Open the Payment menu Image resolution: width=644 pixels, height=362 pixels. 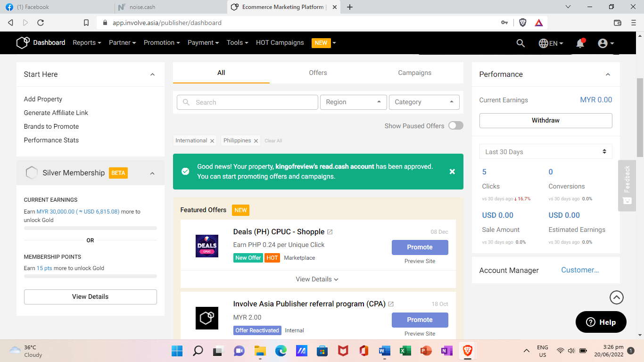[x=203, y=42]
